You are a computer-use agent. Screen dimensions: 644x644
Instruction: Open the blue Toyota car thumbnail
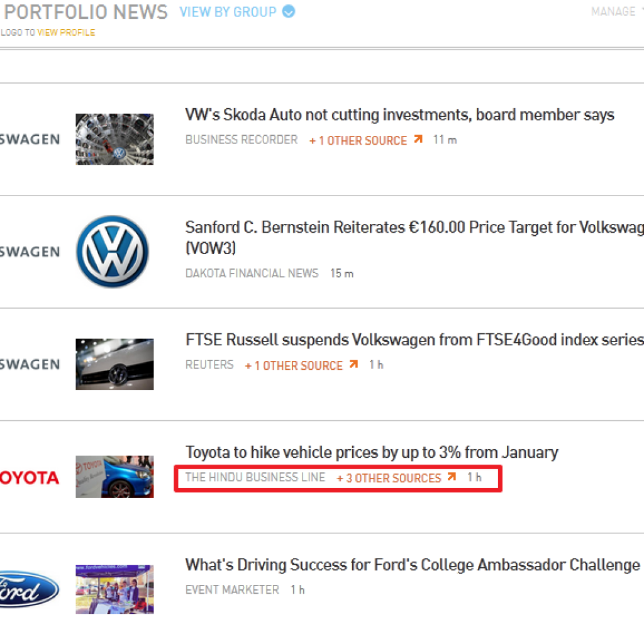coord(114,477)
